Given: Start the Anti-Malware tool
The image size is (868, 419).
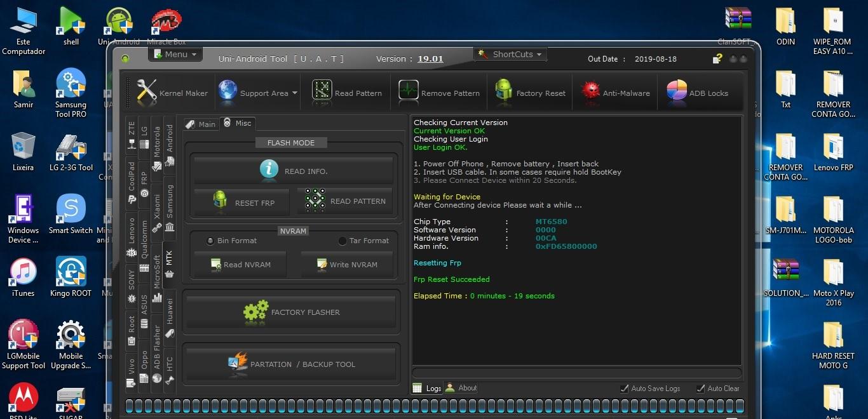Looking at the screenshot, I should click(x=616, y=93).
